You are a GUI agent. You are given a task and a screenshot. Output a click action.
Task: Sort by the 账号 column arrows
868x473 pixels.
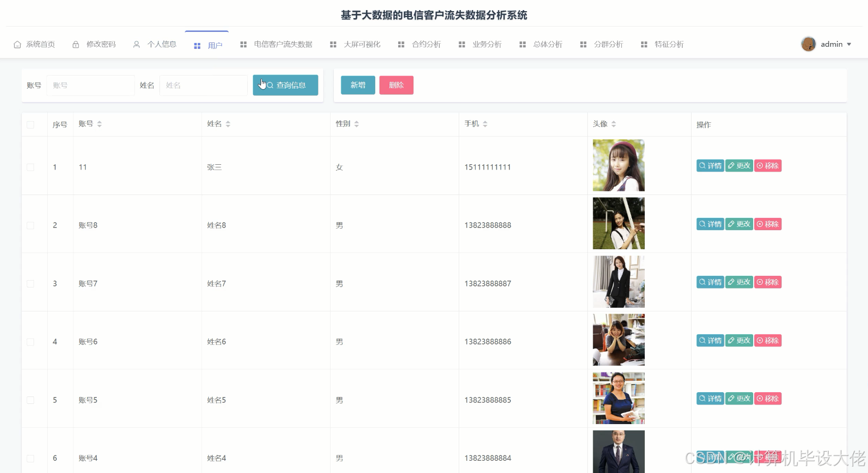(x=99, y=124)
